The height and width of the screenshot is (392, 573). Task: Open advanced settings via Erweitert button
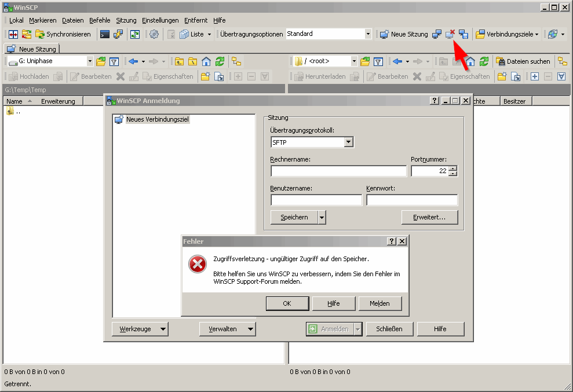pyautogui.click(x=429, y=217)
